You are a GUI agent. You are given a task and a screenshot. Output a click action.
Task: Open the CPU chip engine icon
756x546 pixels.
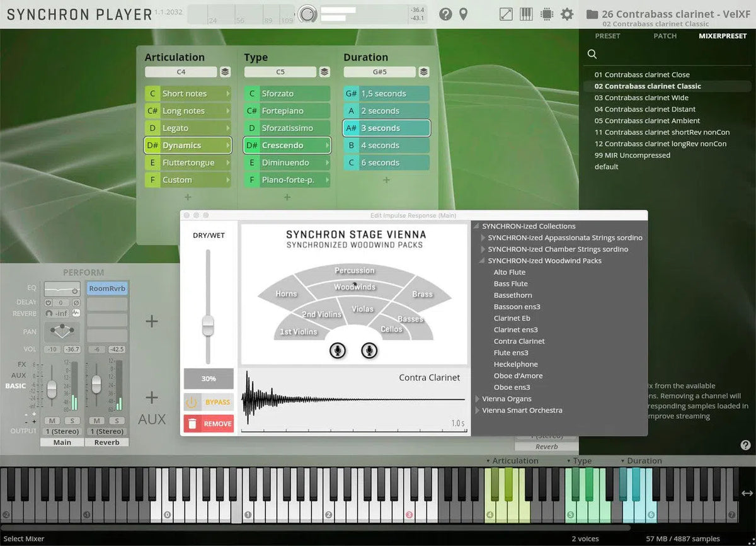pyautogui.click(x=546, y=14)
